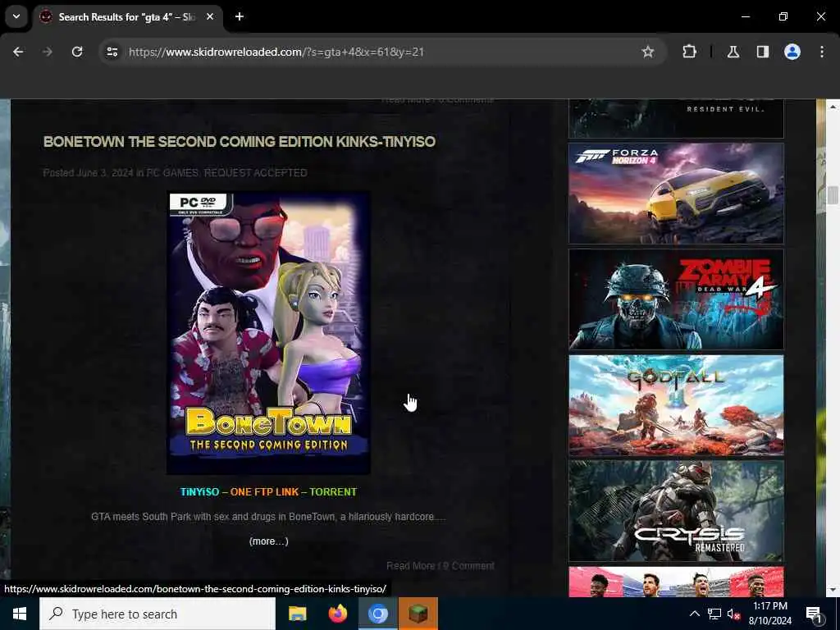The width and height of the screenshot is (840, 630).
Task: Click the muted volume tray icon
Action: (733, 614)
